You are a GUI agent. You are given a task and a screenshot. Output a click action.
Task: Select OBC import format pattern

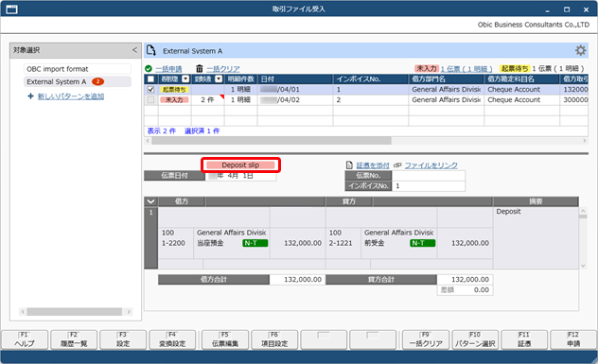(x=78, y=69)
